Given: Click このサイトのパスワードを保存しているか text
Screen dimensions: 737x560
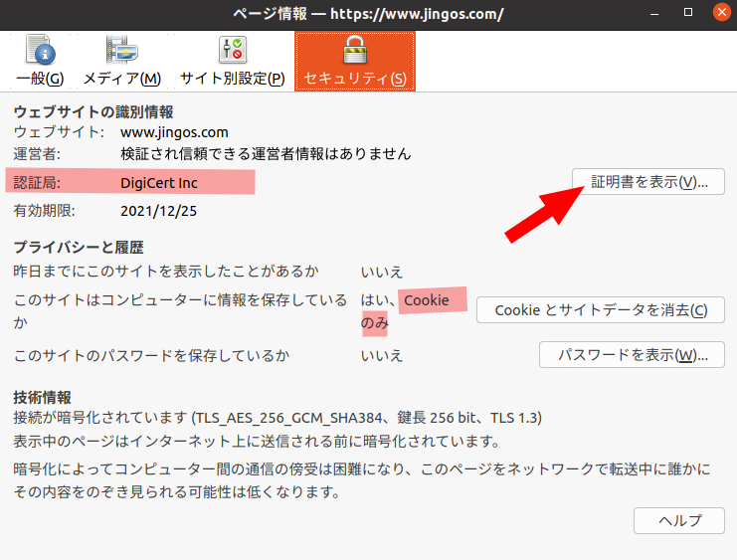Looking at the screenshot, I should coord(151,355).
